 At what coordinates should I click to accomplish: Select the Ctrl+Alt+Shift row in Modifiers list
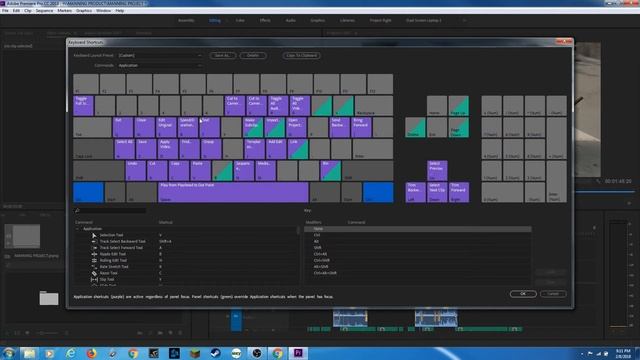(x=418, y=273)
